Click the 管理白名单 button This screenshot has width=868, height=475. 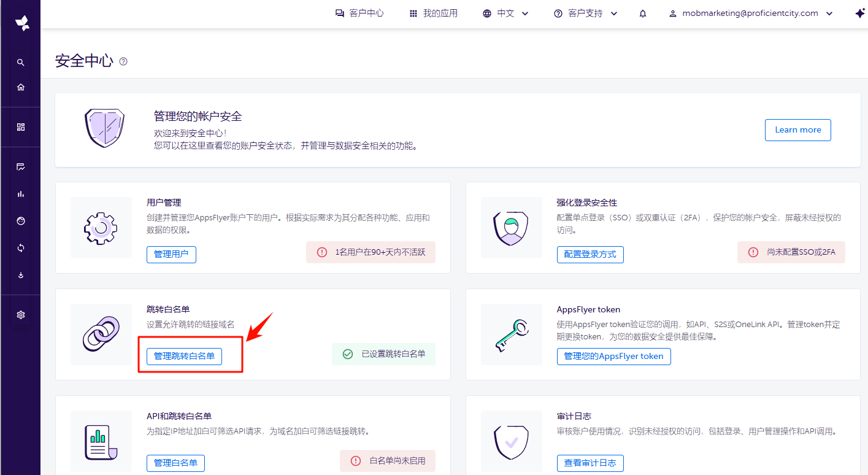tap(175, 463)
